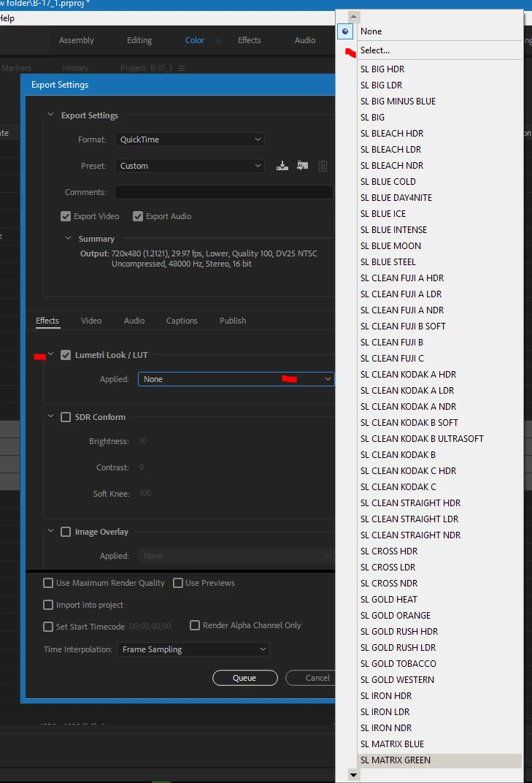
Task: Open the Publish tab
Action: point(233,321)
